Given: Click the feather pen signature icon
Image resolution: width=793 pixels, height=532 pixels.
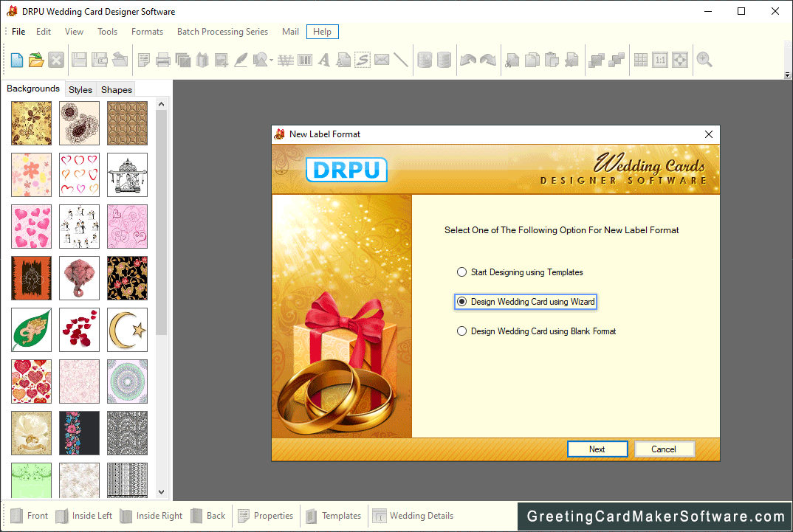Looking at the screenshot, I should (241, 60).
